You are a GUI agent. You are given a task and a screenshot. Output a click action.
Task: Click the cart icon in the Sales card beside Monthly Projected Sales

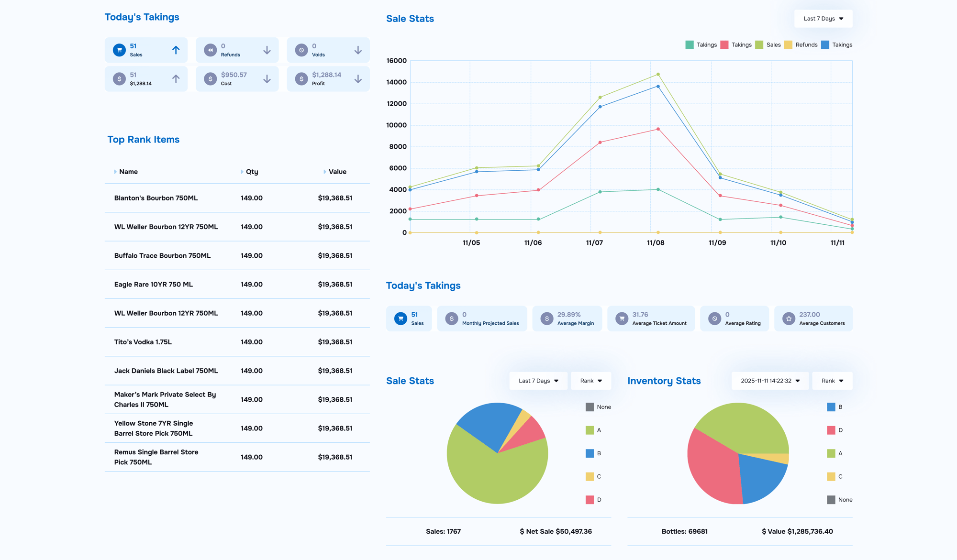(x=401, y=318)
